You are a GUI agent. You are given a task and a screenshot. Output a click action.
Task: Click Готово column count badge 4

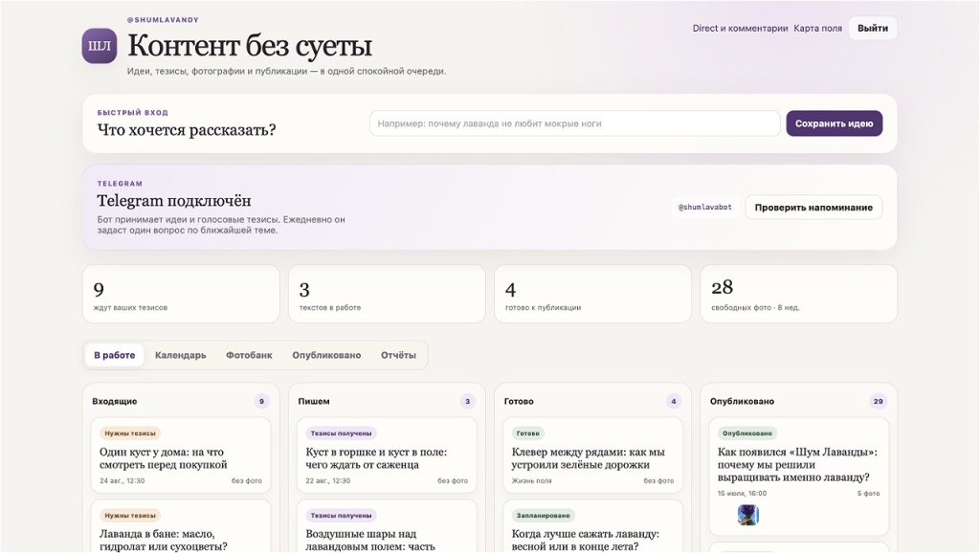[x=673, y=401]
